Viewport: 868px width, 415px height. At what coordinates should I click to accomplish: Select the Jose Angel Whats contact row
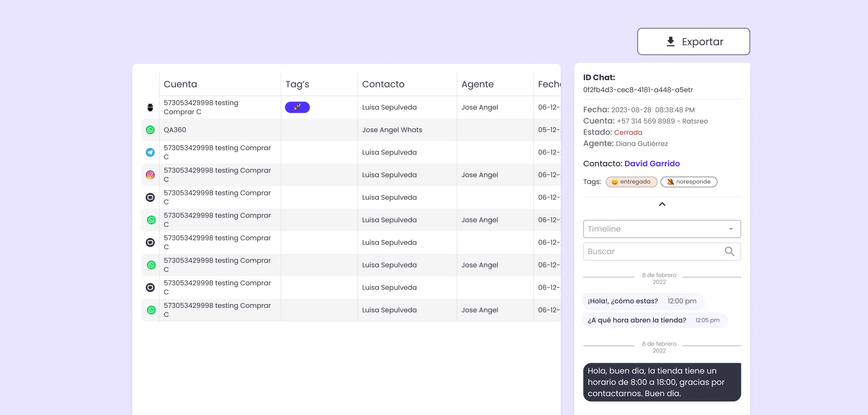[392, 130]
